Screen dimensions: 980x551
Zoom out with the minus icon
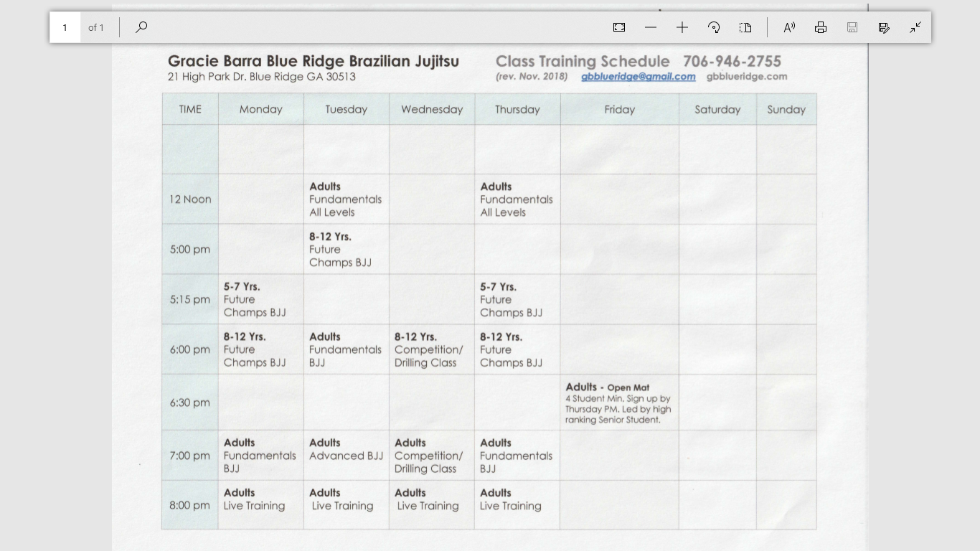click(x=651, y=27)
